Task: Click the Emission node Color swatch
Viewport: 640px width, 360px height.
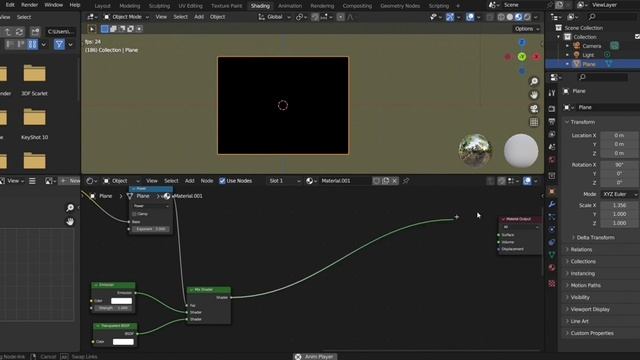Action: (x=121, y=301)
